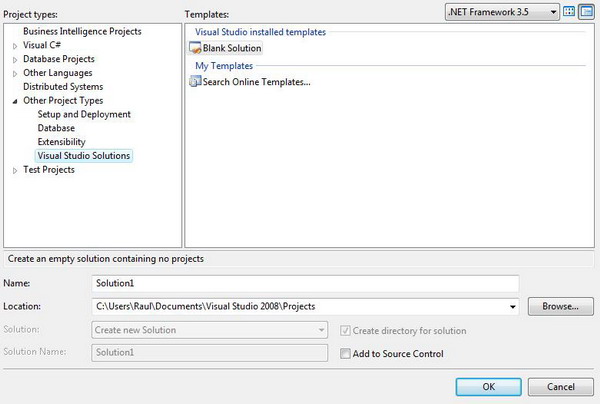Expand the Database Projects node

tap(15, 60)
